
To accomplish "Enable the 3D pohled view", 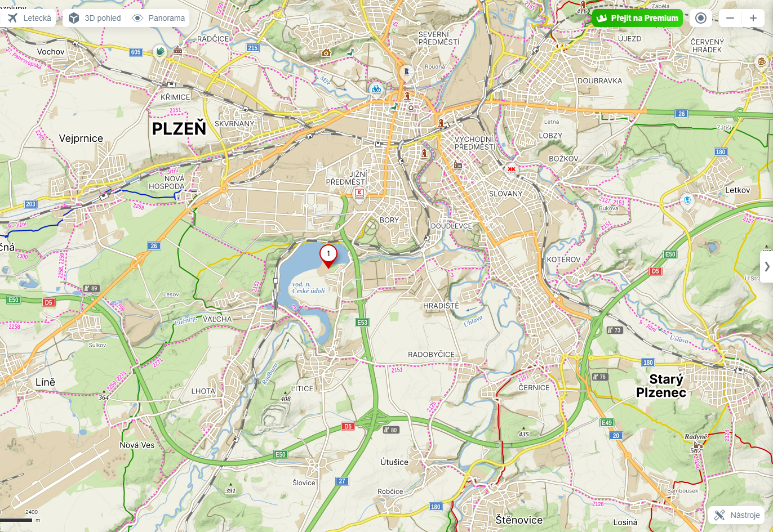I will (x=95, y=18).
